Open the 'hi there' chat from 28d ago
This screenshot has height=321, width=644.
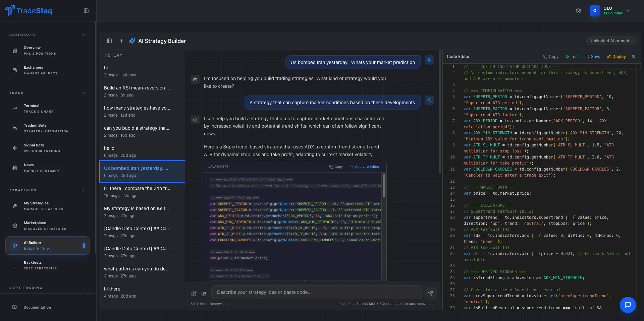tap(142, 292)
